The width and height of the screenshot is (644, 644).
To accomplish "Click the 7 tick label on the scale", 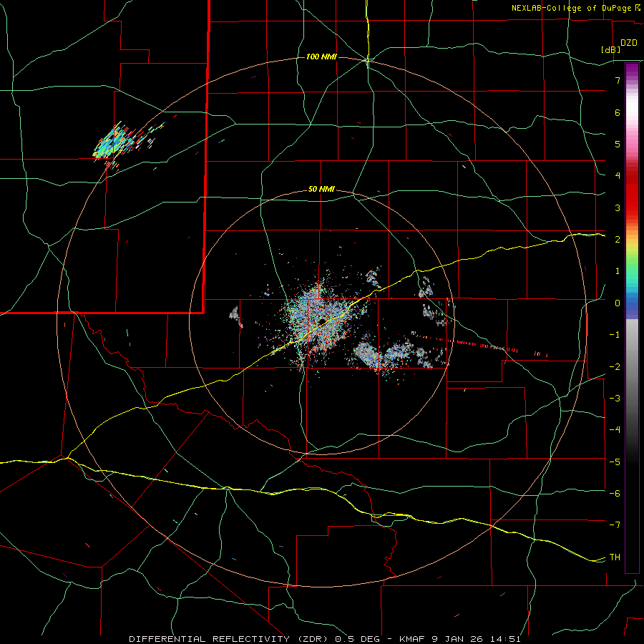I will tap(618, 80).
